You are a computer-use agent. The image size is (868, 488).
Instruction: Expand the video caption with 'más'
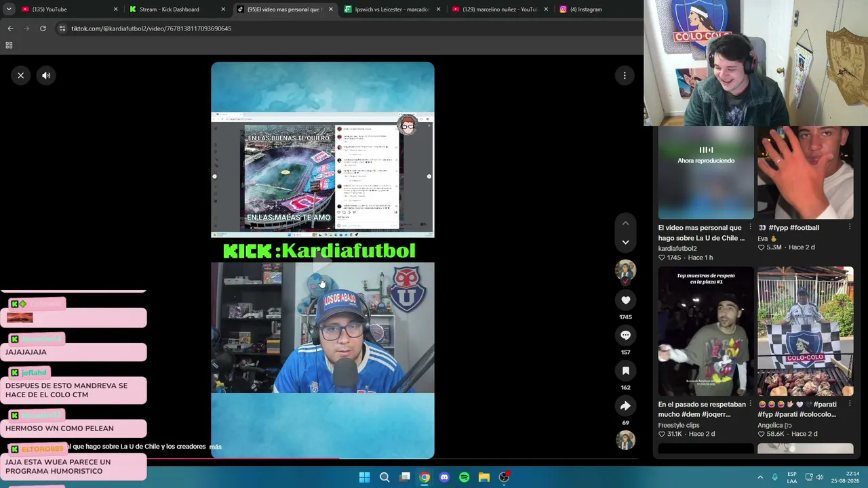216,447
